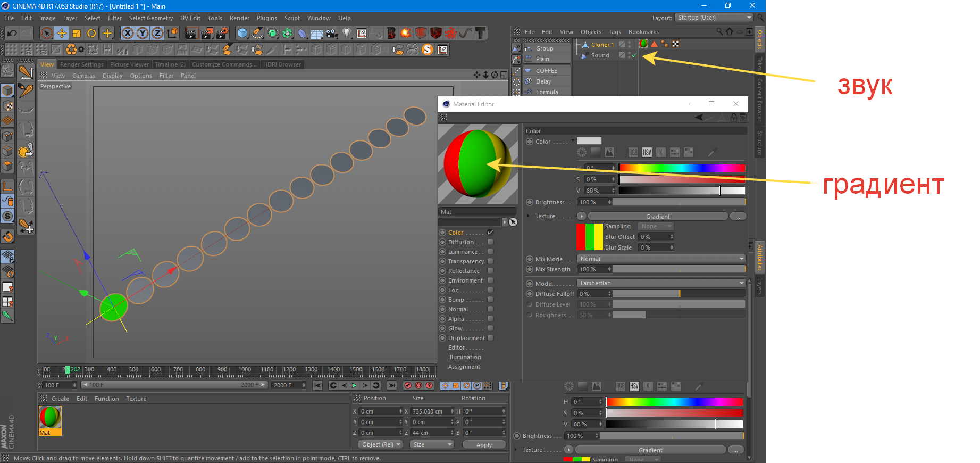Expand the Texture disclosure triangle in Material Editor
This screenshot has width=980, height=463.
(528, 216)
